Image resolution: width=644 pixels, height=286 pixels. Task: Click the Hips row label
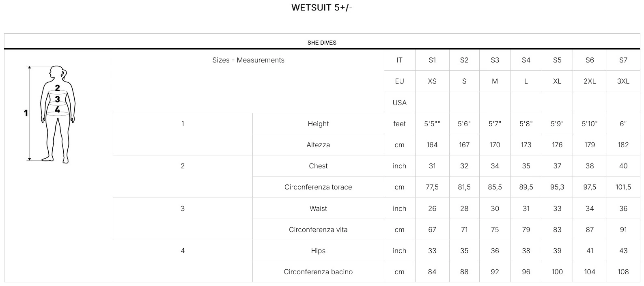(x=318, y=251)
